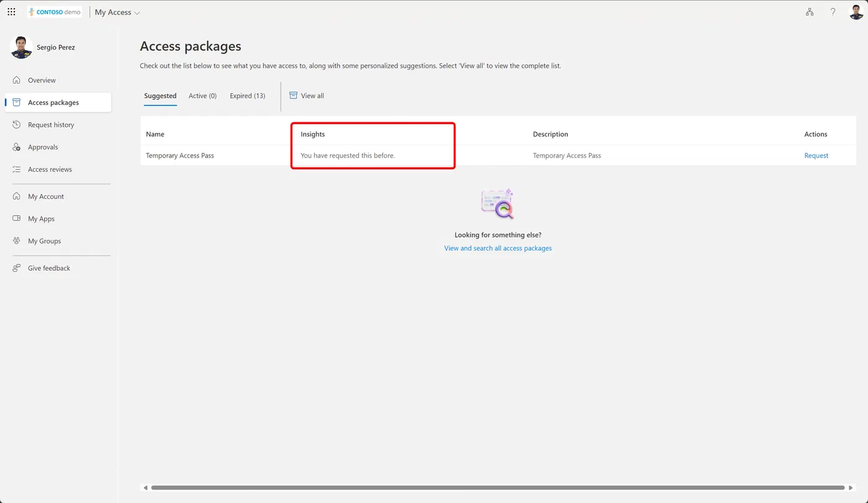Viewport: 868px width, 503px height.
Task: Click the scrollbar right arrow
Action: coord(851,487)
